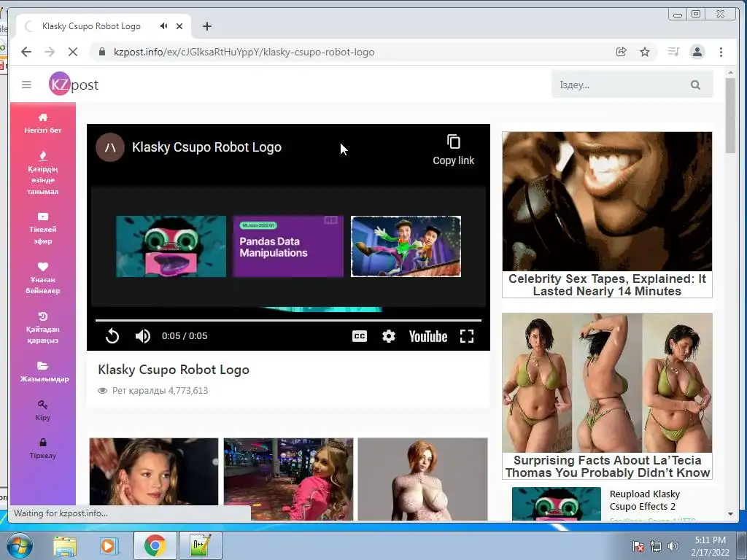Image resolution: width=747 pixels, height=560 pixels.
Task: Toggle closed captions in player
Action: click(360, 336)
